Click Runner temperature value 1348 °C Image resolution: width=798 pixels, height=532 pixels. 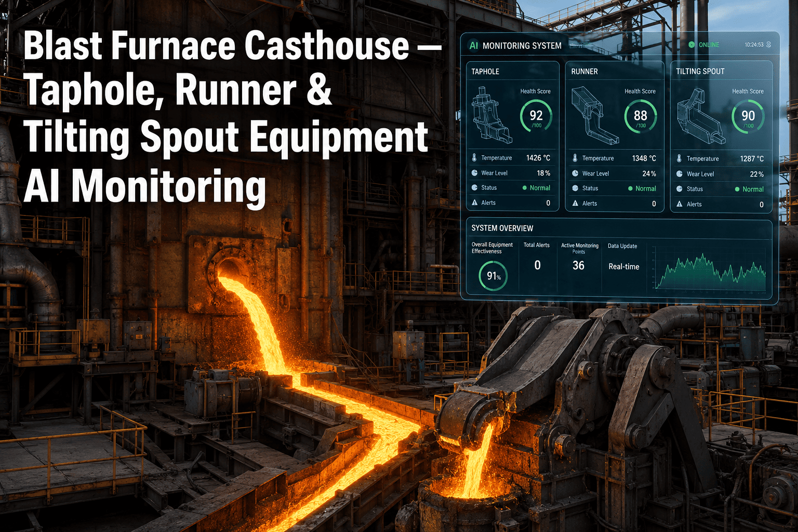[x=644, y=158]
